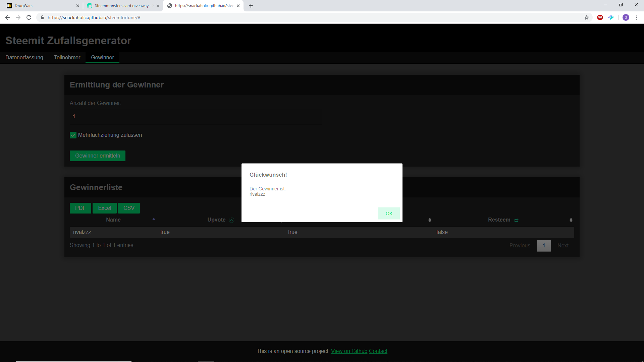Export winner list as CSV

click(129, 208)
